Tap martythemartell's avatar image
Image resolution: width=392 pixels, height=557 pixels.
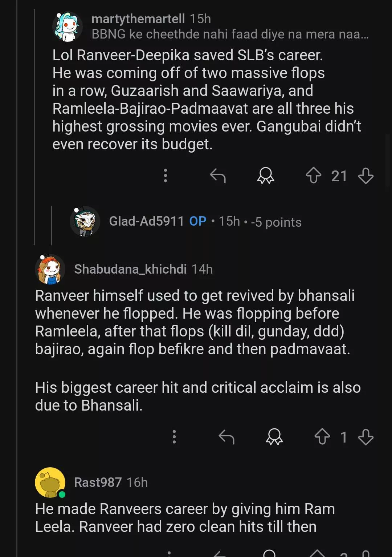tap(67, 27)
